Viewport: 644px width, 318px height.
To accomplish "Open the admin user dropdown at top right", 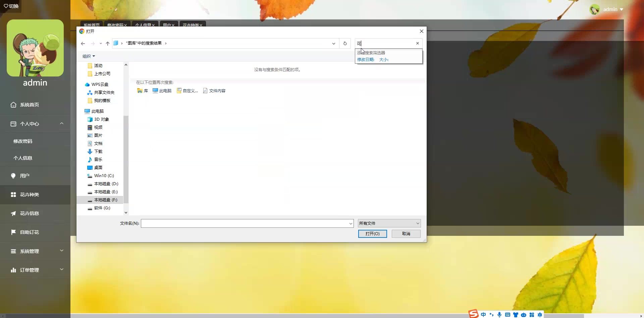I will click(606, 9).
